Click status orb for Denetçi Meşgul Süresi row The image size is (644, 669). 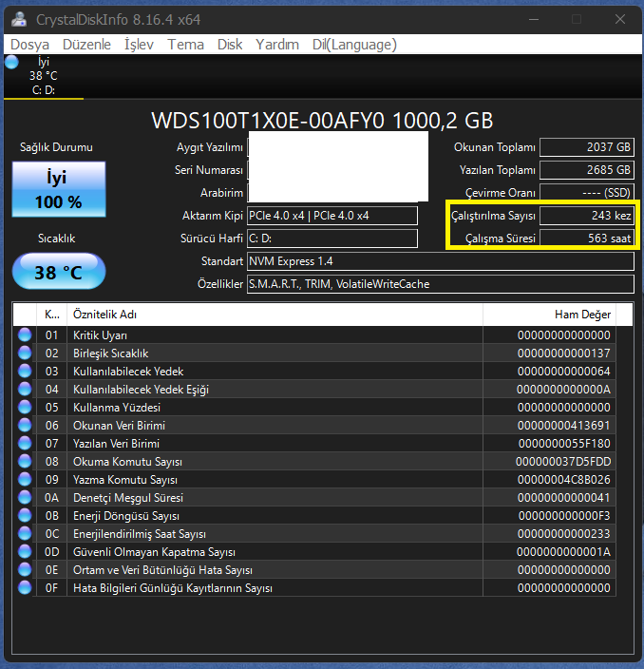click(25, 498)
